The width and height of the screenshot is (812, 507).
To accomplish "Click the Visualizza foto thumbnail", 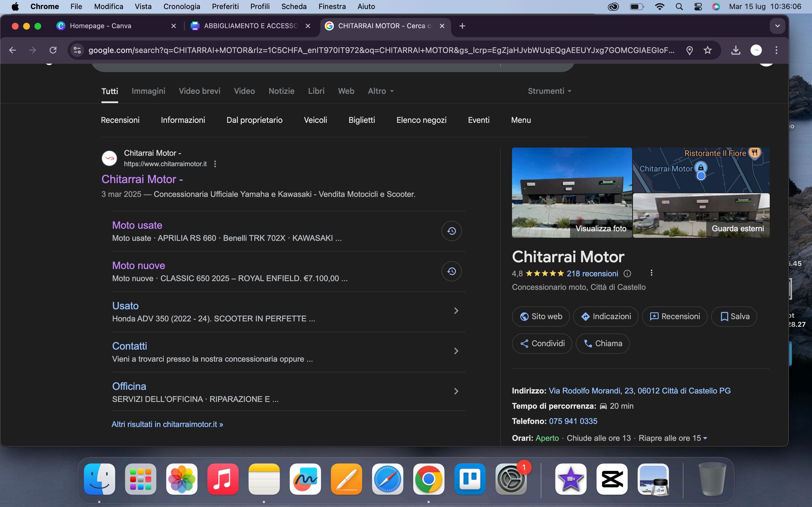I will tap(572, 193).
